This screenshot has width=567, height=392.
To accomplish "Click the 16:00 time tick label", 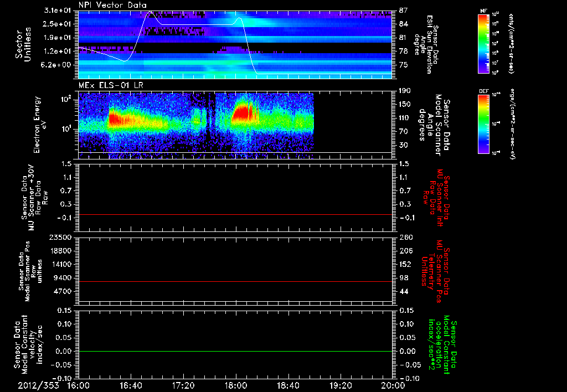I will tap(79, 385).
